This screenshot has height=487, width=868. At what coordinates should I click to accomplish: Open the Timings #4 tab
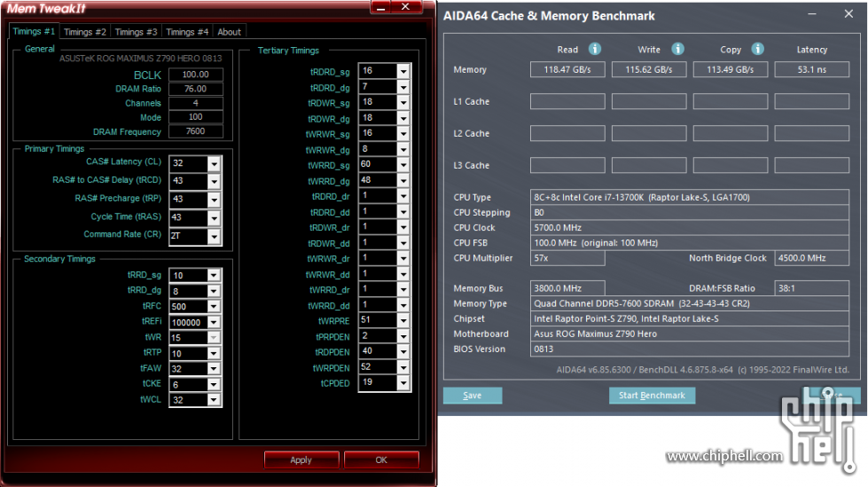pos(187,32)
